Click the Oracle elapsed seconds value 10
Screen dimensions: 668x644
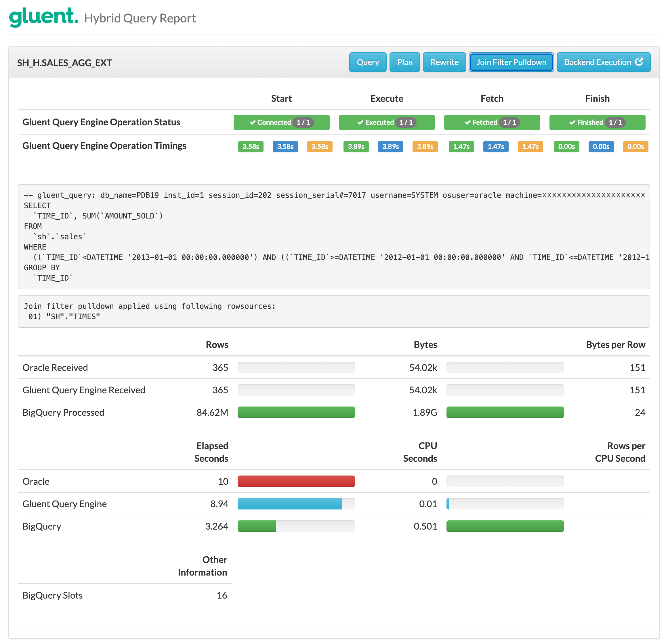(223, 481)
